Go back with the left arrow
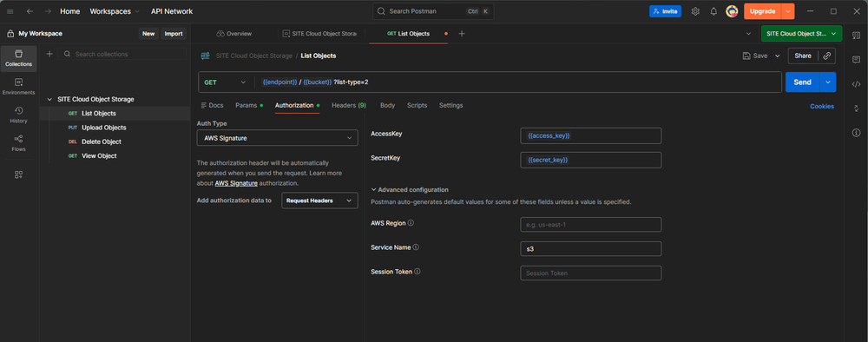This screenshot has width=868, height=342. pos(30,11)
